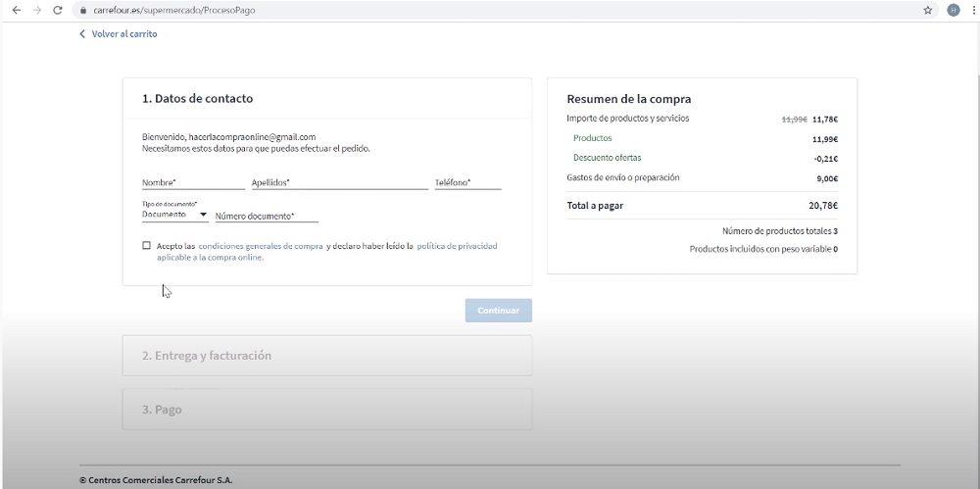Open the Tipo de documento dropdown
The height and width of the screenshot is (489, 980).
[174, 215]
